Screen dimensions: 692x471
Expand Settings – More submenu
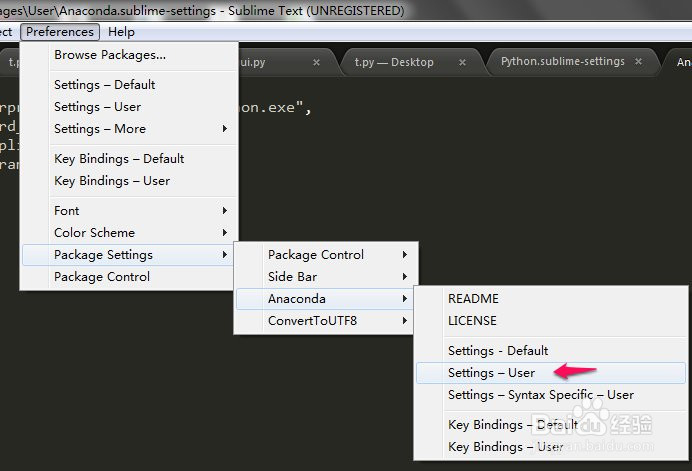click(128, 129)
